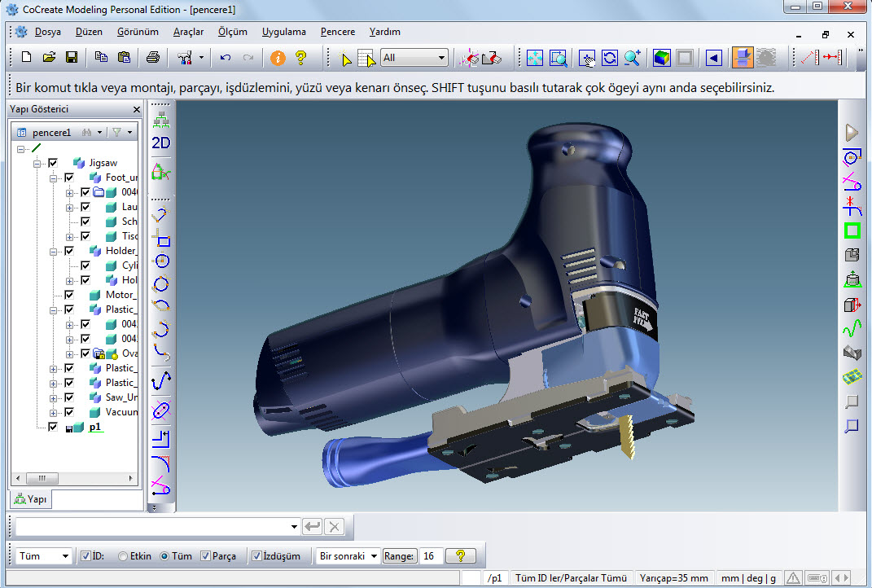Click the Range: button
The height and width of the screenshot is (588, 872).
tap(399, 555)
